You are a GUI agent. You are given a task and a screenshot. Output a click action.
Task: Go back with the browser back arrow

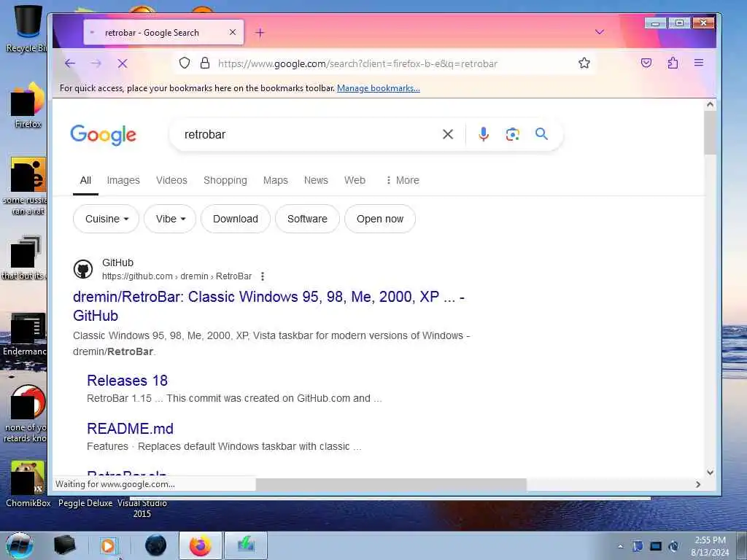click(x=70, y=63)
